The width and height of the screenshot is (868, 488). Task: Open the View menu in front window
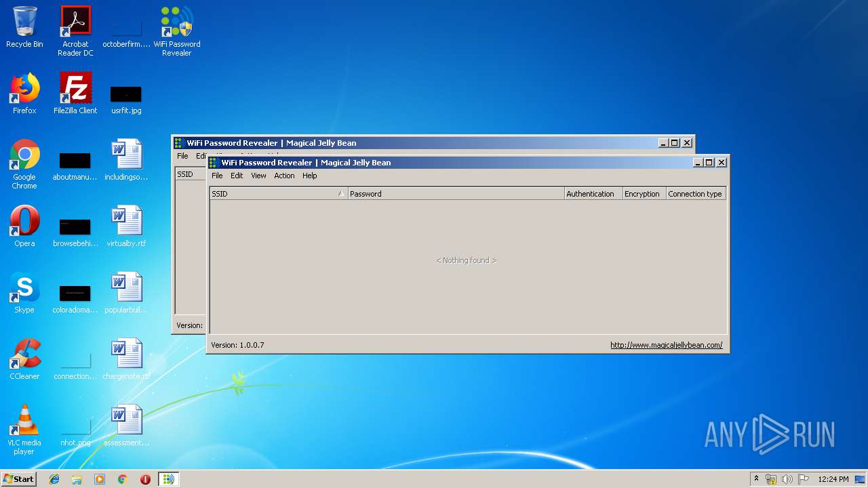pyautogui.click(x=258, y=176)
